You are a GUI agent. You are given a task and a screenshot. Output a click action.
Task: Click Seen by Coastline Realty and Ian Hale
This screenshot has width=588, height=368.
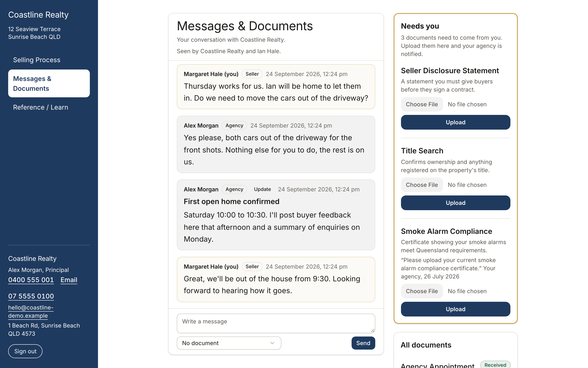[x=229, y=51]
